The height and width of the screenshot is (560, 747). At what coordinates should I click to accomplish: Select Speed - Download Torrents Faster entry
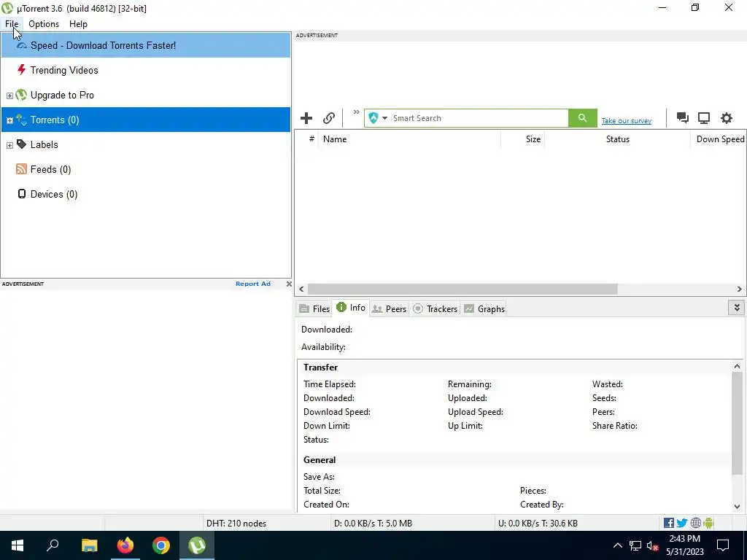tap(146, 45)
